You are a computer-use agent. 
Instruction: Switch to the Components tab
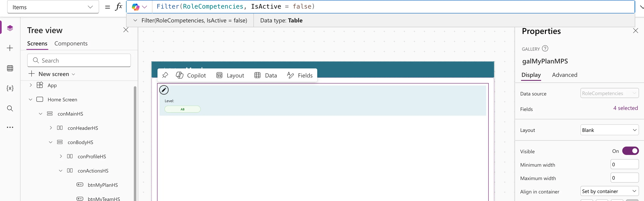pos(71,44)
